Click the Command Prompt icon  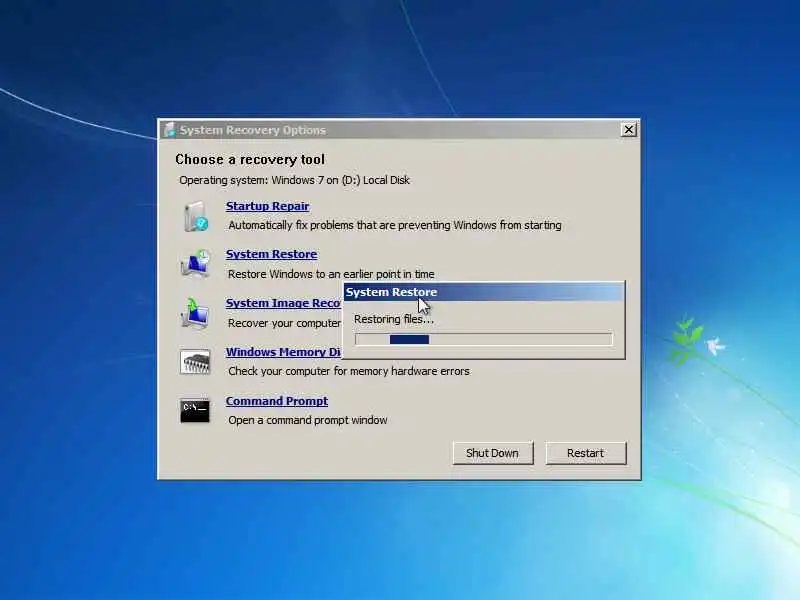[x=195, y=411]
